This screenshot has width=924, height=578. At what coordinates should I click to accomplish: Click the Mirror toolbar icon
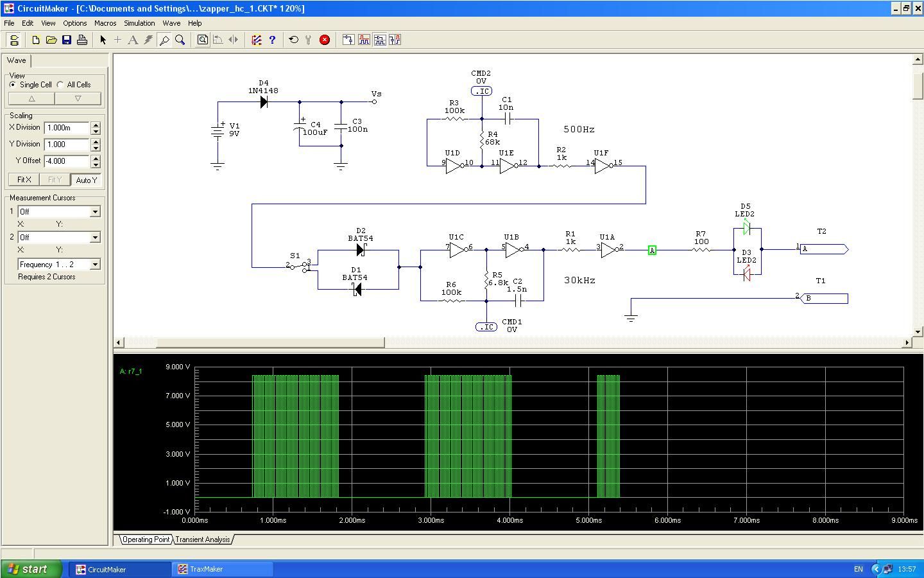(x=233, y=40)
